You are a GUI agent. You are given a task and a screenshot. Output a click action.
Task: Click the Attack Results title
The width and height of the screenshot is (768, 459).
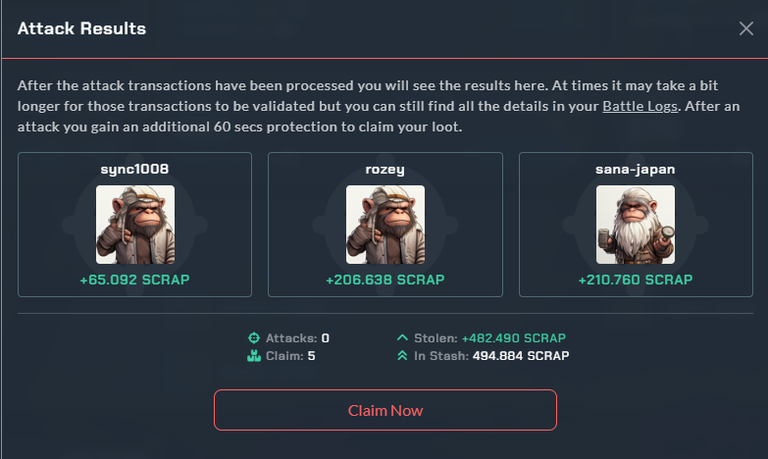(82, 28)
